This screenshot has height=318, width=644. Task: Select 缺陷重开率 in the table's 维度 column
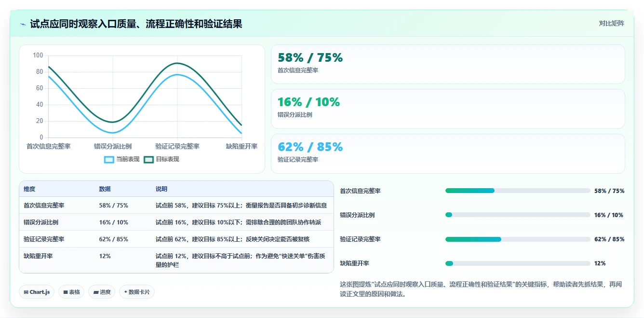pos(38,256)
